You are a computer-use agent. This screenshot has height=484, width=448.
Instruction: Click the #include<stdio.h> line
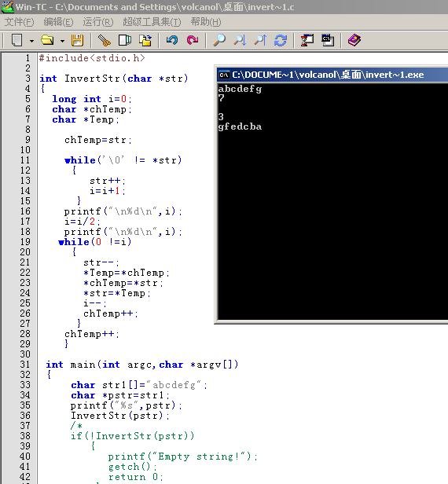click(92, 58)
